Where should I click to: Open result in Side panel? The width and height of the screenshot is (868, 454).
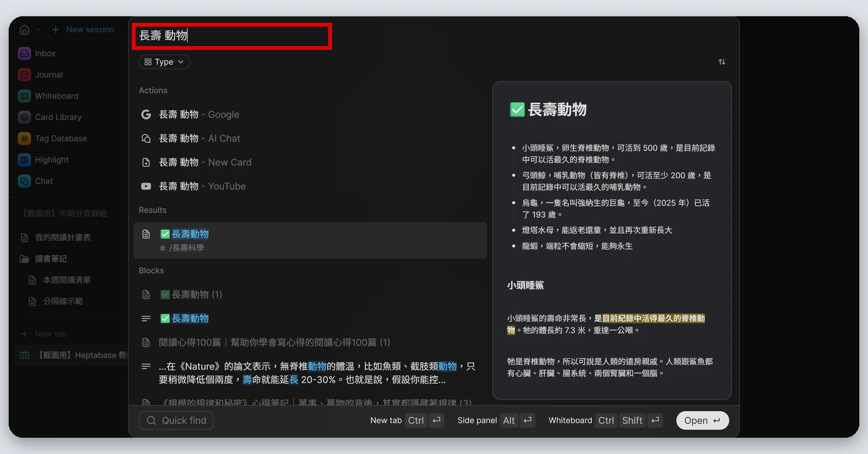pyautogui.click(x=496, y=420)
